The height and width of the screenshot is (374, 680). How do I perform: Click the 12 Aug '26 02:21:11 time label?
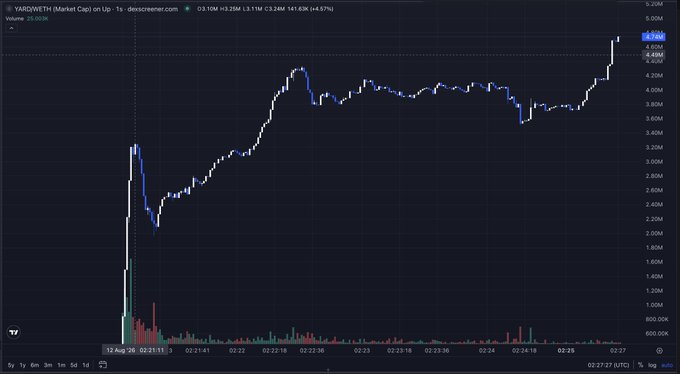point(135,350)
